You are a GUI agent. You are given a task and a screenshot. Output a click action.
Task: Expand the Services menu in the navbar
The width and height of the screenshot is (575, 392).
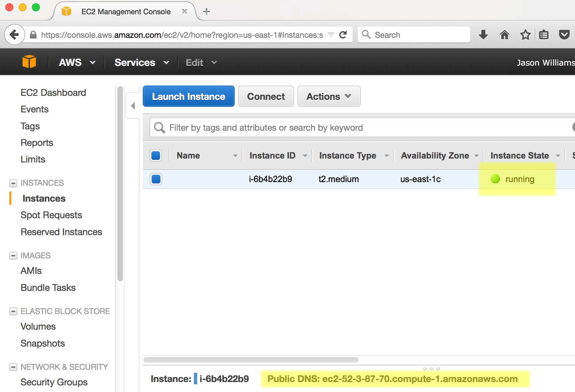[142, 62]
